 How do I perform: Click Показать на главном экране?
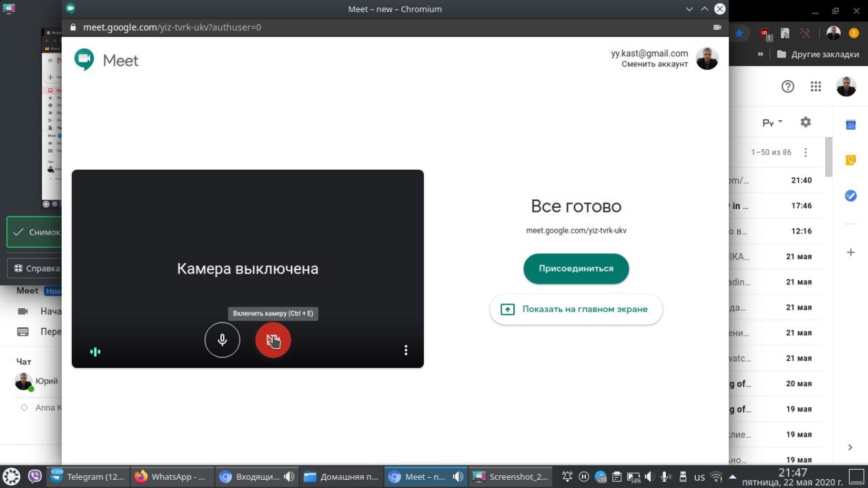point(576,309)
